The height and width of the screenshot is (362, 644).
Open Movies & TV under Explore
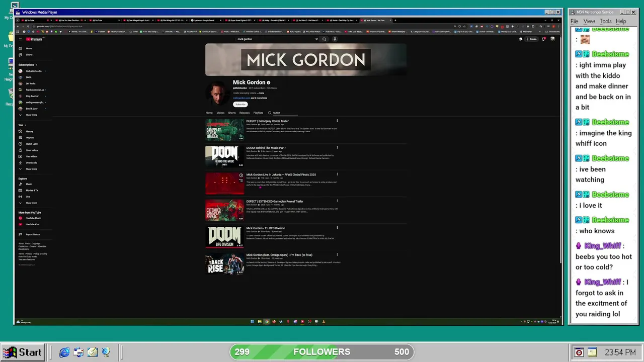32,190
